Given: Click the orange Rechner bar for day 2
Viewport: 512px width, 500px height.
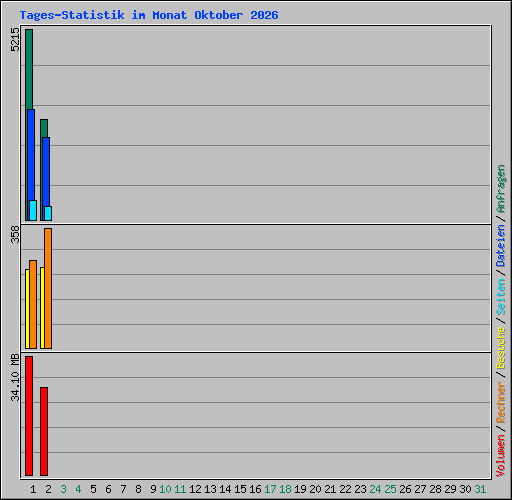Looking at the screenshot, I should [x=48, y=288].
